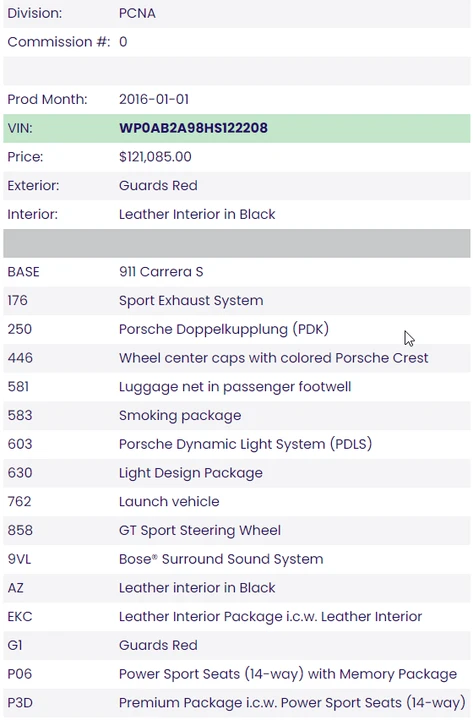473x720 pixels.
Task: Click Luggage net in passenger footwell
Action: 235,387
